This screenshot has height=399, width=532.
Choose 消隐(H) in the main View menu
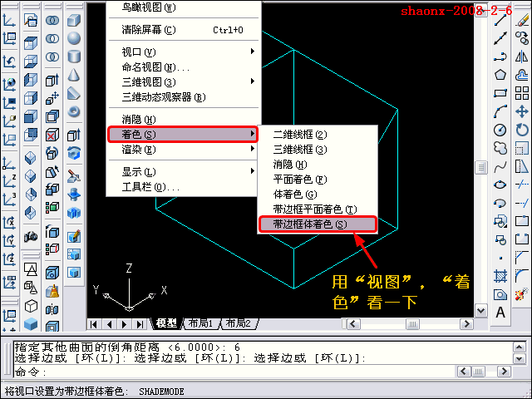click(x=183, y=120)
